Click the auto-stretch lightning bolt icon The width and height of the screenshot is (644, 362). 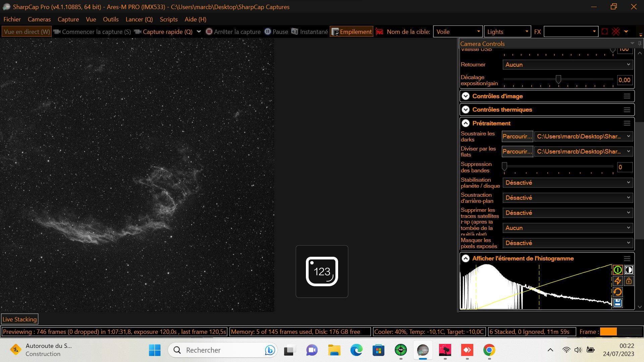[618, 281]
